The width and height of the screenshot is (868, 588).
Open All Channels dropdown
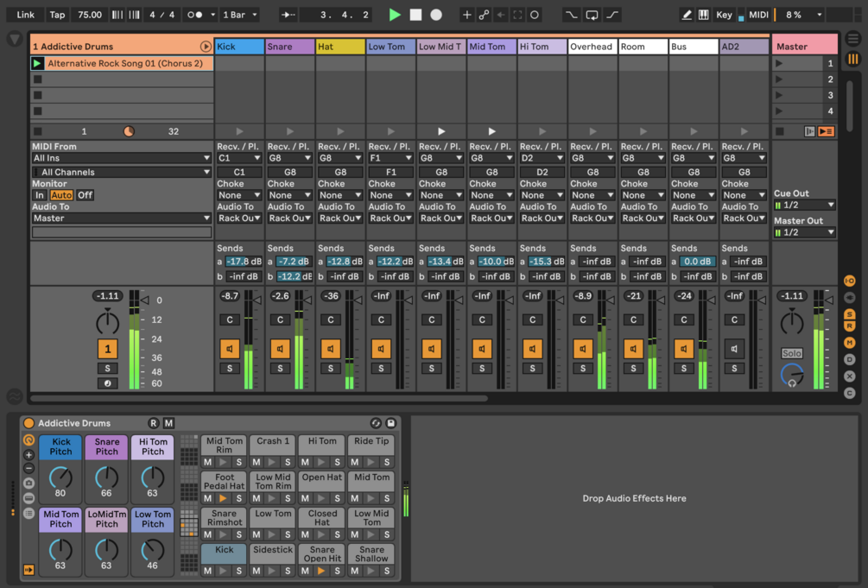[121, 172]
